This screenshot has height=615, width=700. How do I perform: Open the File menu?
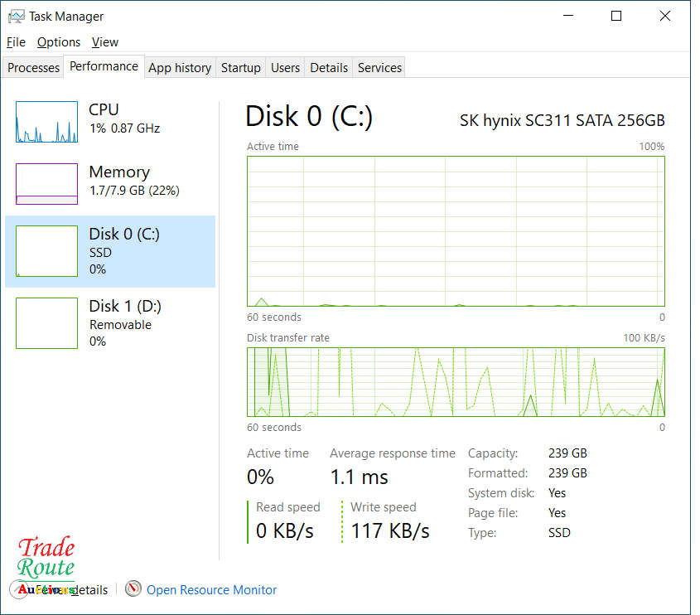15,41
